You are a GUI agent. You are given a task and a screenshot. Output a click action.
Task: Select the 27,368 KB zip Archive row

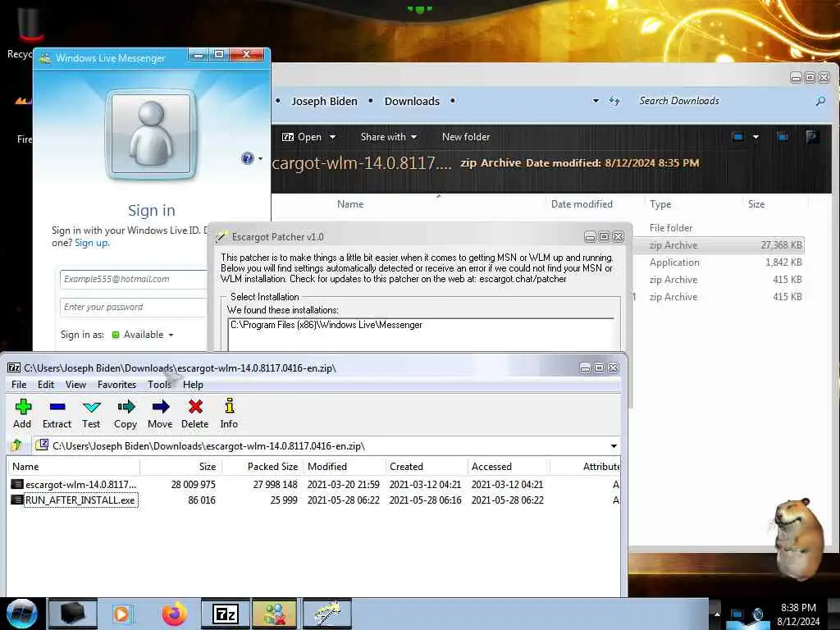pos(719,245)
